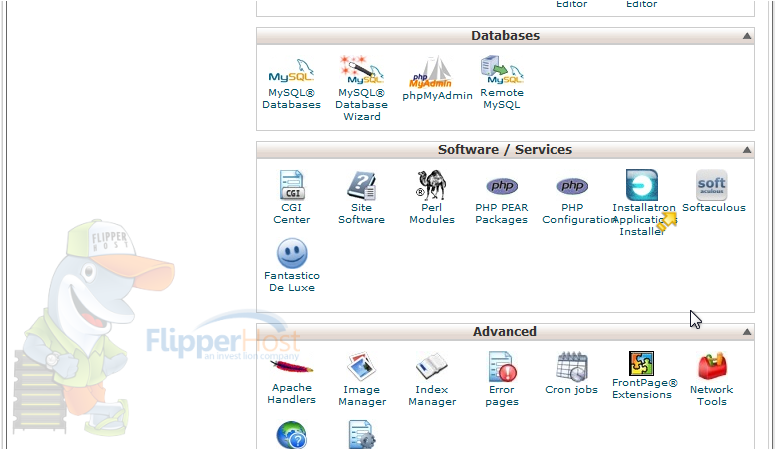
Task: Open the Site Software icon
Action: (362, 186)
